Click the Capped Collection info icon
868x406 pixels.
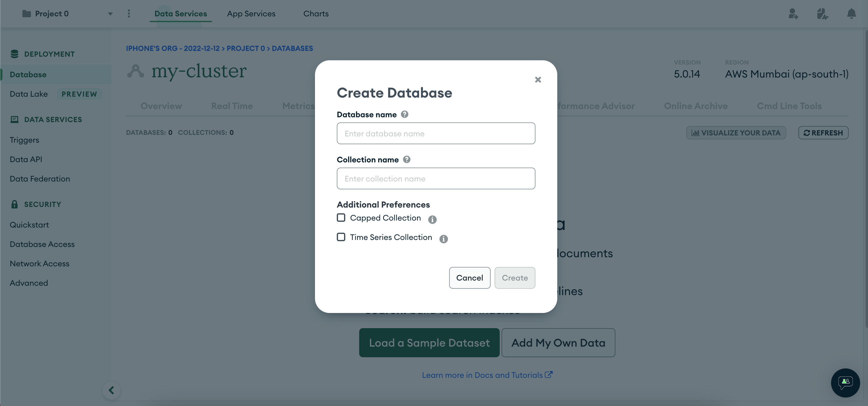[x=432, y=220]
